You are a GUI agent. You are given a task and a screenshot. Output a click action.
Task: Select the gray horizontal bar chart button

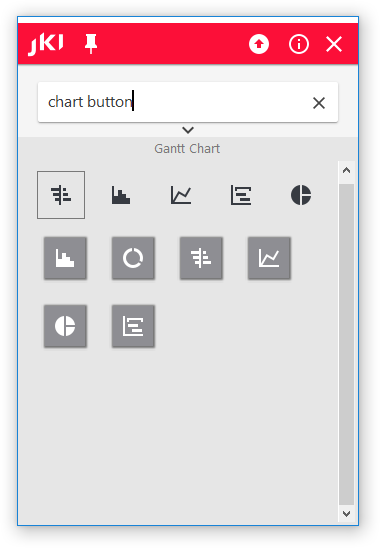pyautogui.click(x=133, y=326)
